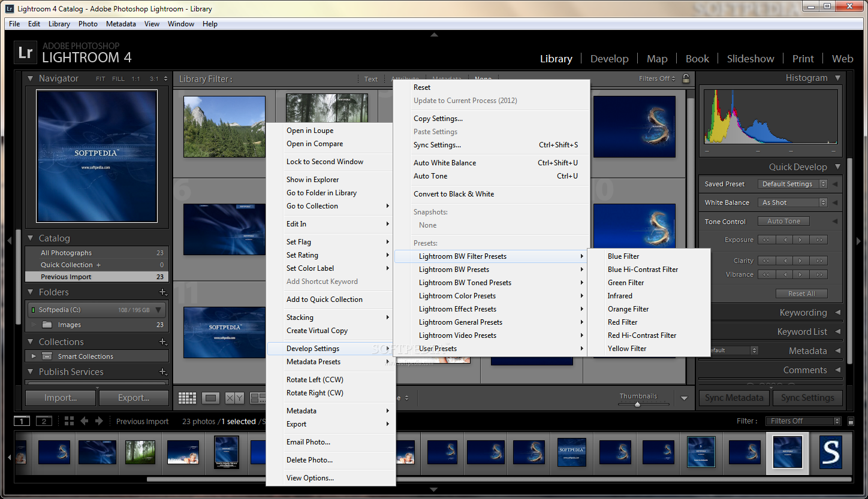Click the Library Filter lock icon
The width and height of the screenshot is (868, 499).
point(686,78)
